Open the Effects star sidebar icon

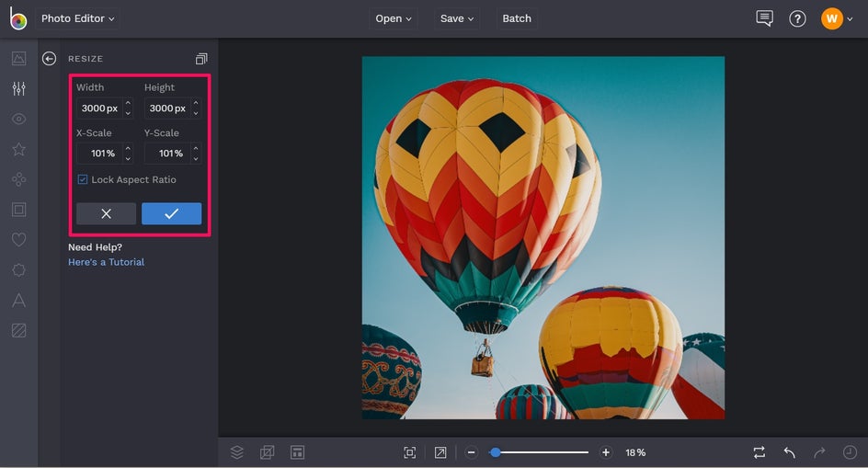pos(18,149)
